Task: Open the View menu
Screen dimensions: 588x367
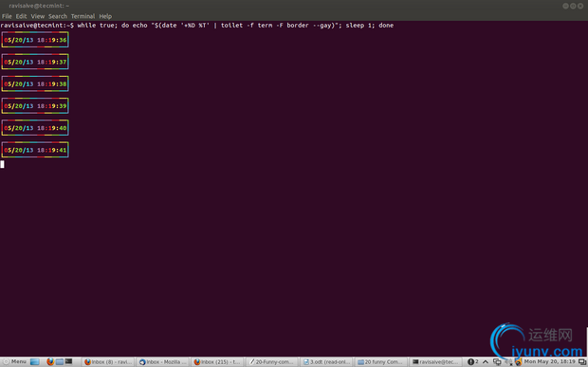Action: tap(38, 16)
